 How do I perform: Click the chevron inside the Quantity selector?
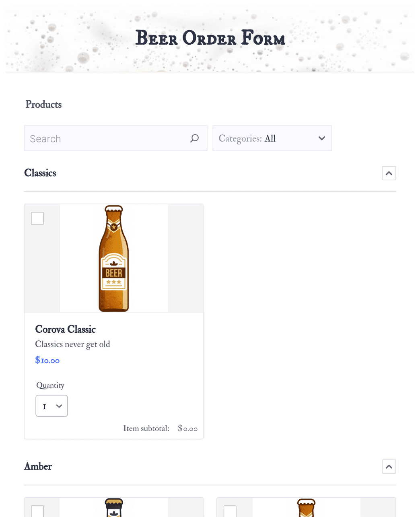coord(58,406)
